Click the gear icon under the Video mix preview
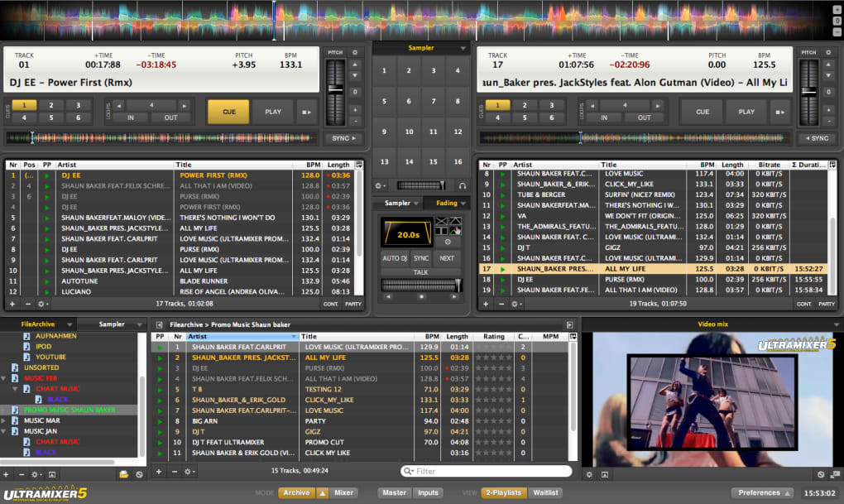 point(589,474)
